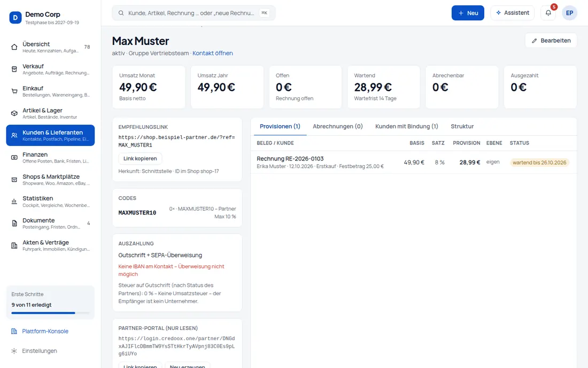Click the Bearbeiten button
Screen dimensions: 588x368
(551, 41)
